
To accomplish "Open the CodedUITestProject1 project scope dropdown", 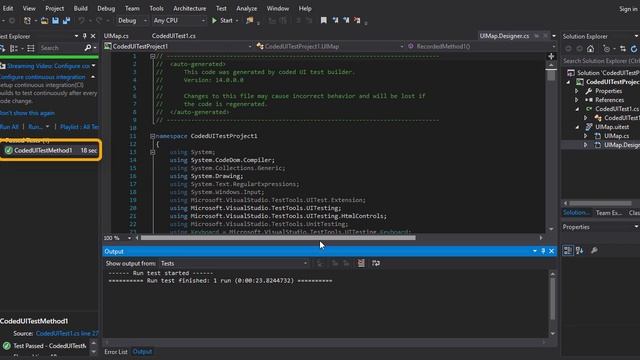I will pos(178,47).
